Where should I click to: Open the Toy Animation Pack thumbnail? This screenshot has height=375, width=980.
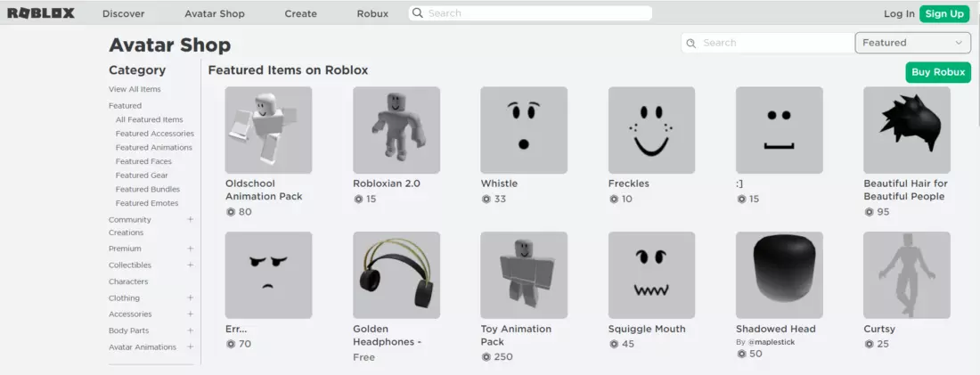[524, 275]
